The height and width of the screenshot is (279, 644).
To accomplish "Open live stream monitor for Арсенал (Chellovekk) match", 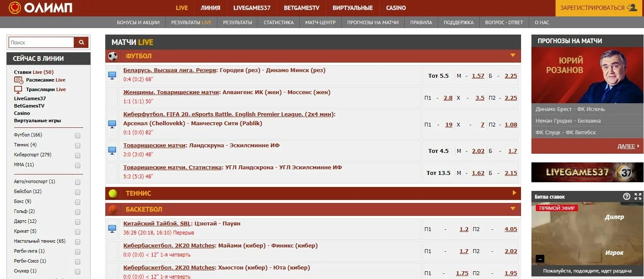I will coord(112,124).
